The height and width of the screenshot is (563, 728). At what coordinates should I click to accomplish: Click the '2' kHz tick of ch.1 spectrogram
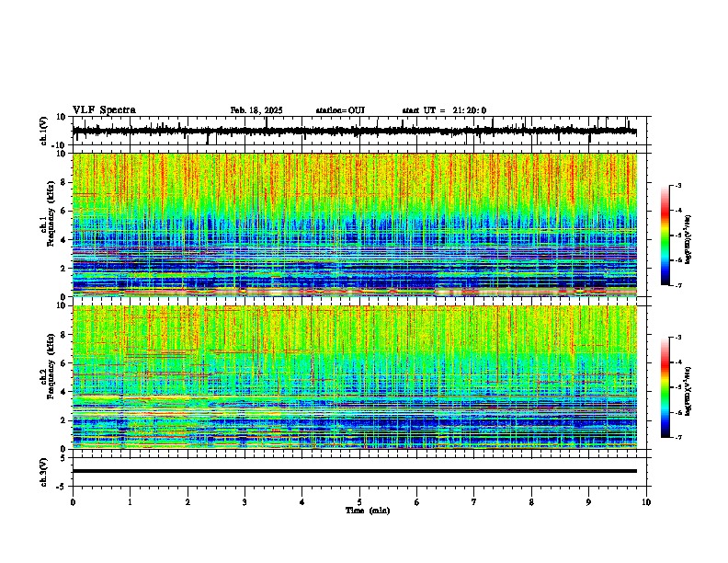click(64, 269)
